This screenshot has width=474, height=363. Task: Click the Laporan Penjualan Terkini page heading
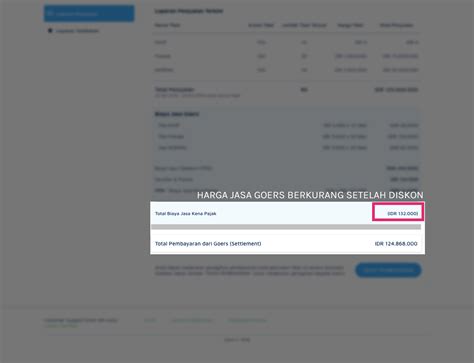189,11
